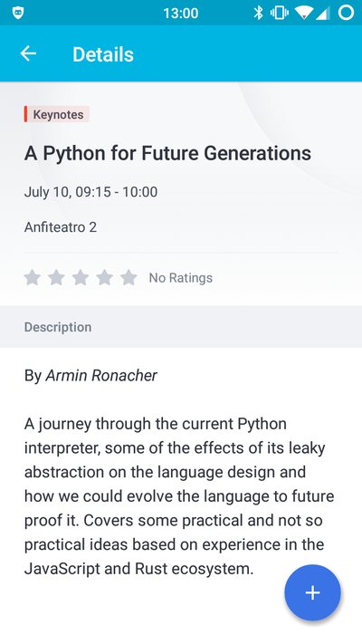
Task: Tap the Wi-Fi signal status icon
Action: pos(305,14)
